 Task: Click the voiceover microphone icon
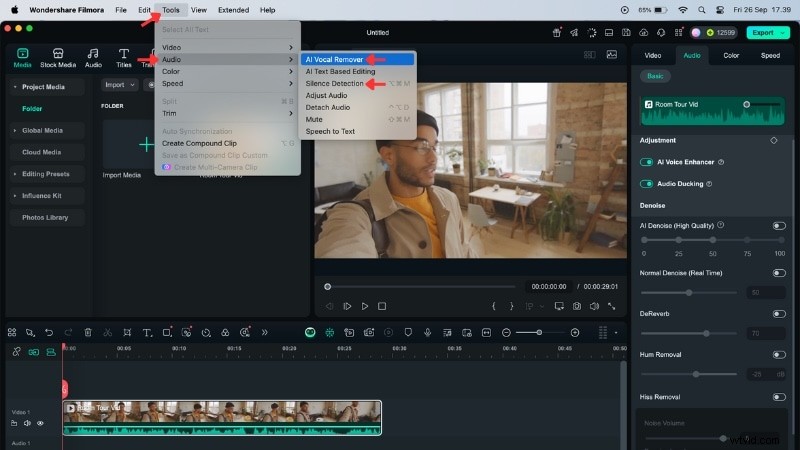pyautogui.click(x=428, y=333)
